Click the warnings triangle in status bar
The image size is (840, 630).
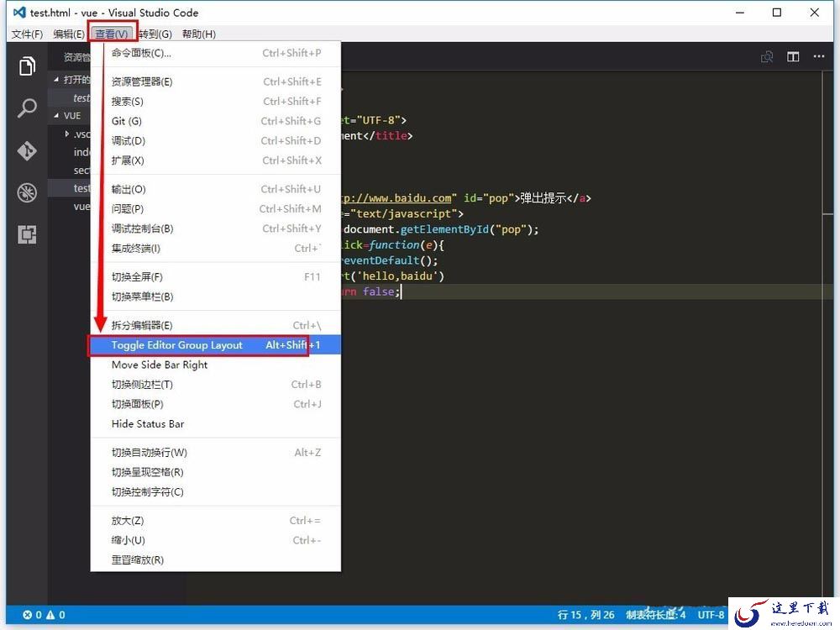pos(51,615)
